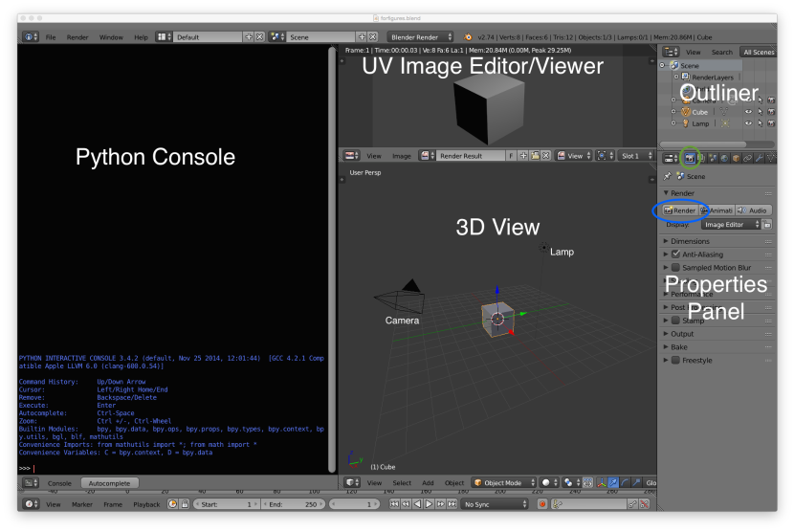Viewport: 794px width, 532px height.
Task: Enable the Sampled Motion Blur checkbox
Action: coord(675,268)
